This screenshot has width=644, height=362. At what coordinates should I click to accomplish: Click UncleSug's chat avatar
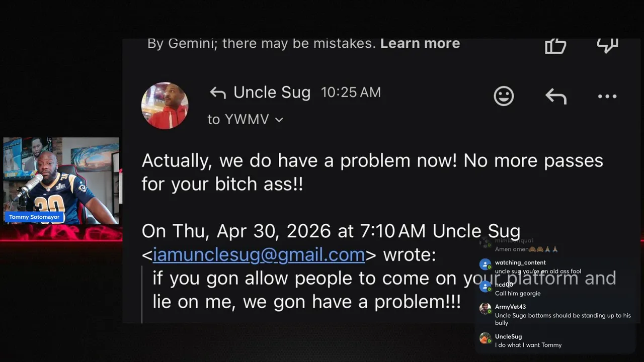coord(485,339)
